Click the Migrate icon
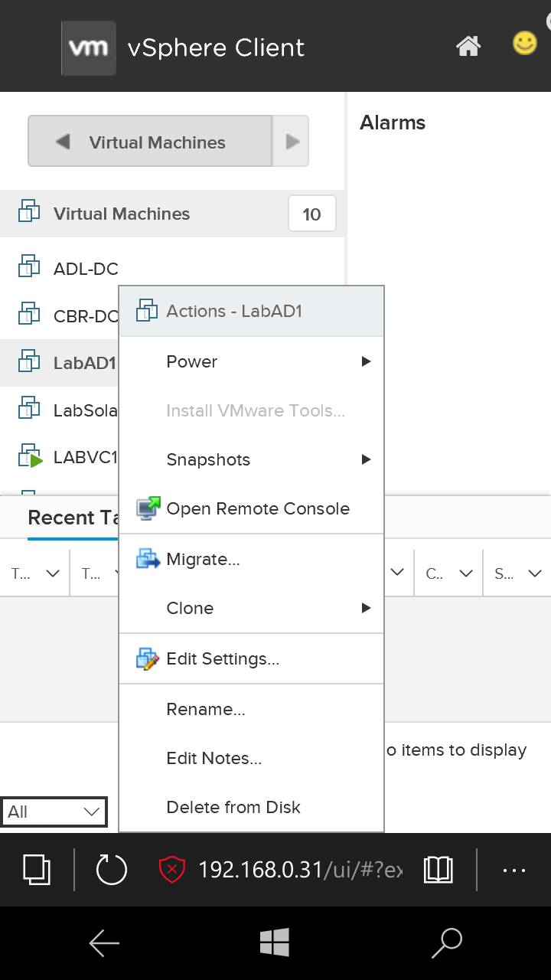The height and width of the screenshot is (980, 551). coord(148,559)
